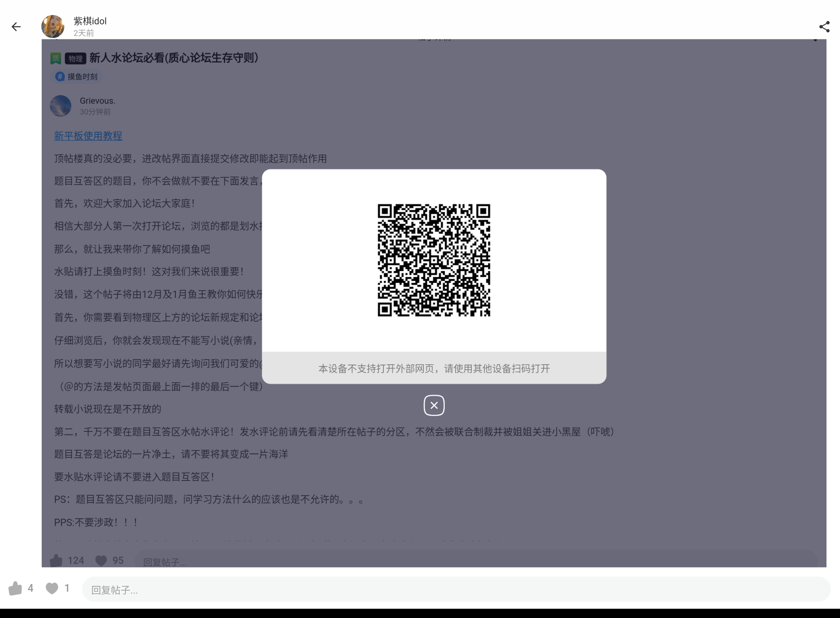Click the 30分钟前 timestamp

click(x=95, y=112)
